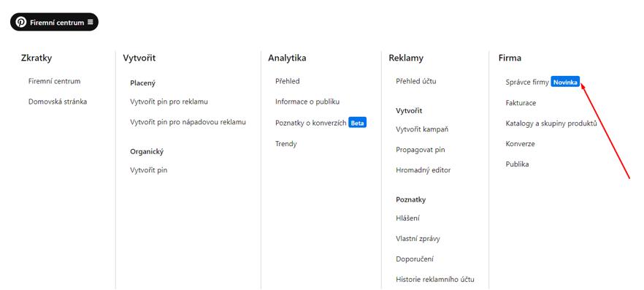Open Přehled účtu under Reklamy
Screen dimensions: 644x290
(416, 81)
